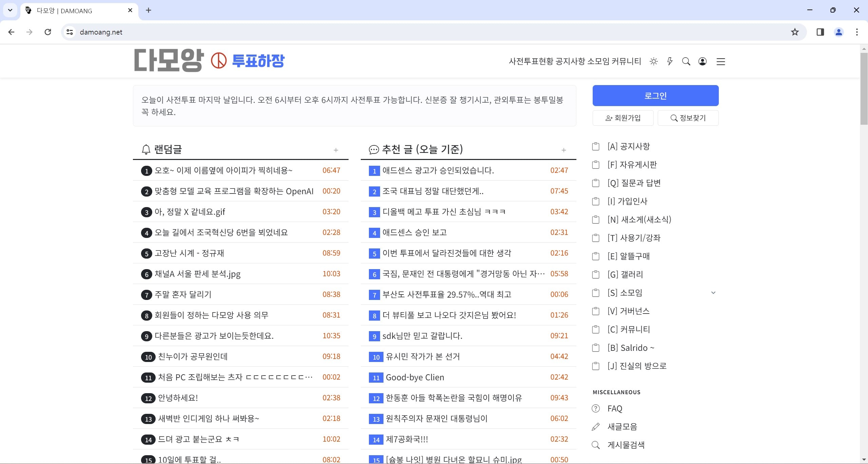868x464 pixels.
Task: Open [F] 자유게시판 board link
Action: [632, 165]
